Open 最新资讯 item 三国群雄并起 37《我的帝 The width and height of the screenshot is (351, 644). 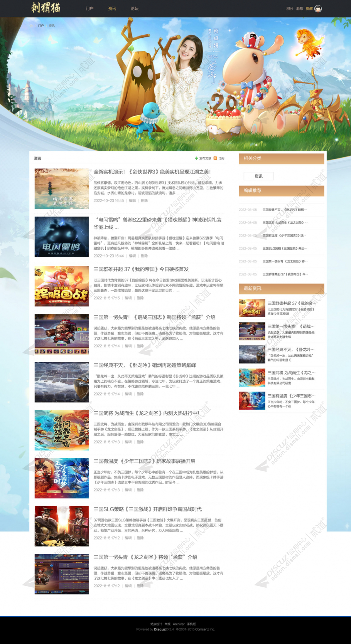[x=291, y=303]
